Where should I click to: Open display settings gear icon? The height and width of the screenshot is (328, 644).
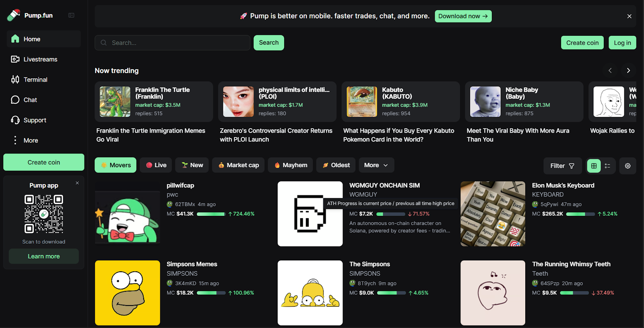(x=627, y=166)
